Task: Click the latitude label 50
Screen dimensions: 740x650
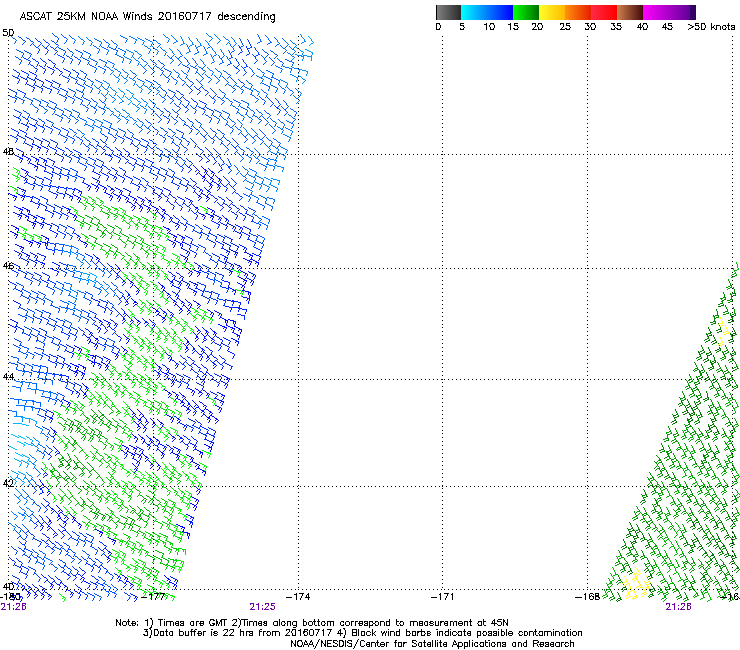Action: (x=8, y=33)
